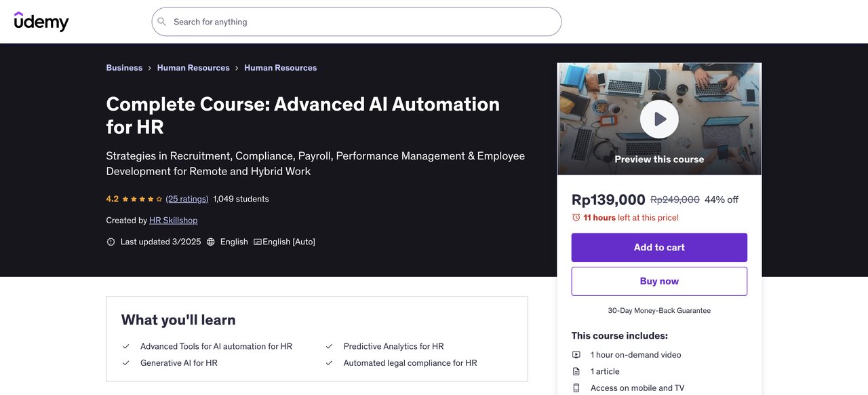Click the on-demand video icon
Viewport: 868px width, 395px height.
(576, 355)
